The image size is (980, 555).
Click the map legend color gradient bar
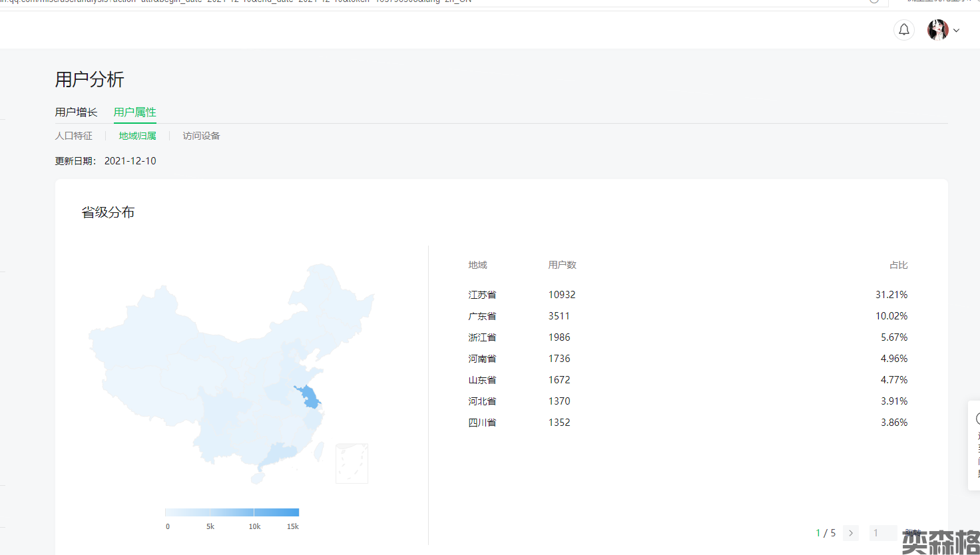232,512
